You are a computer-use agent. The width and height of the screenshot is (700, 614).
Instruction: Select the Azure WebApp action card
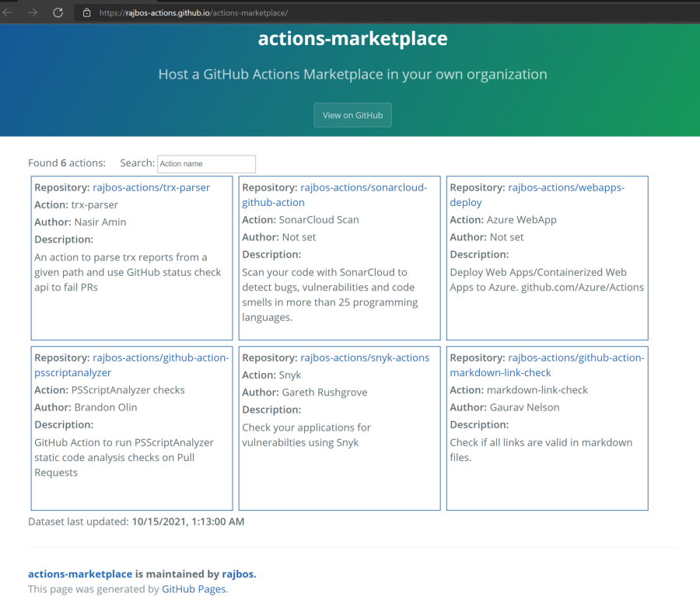pos(547,256)
